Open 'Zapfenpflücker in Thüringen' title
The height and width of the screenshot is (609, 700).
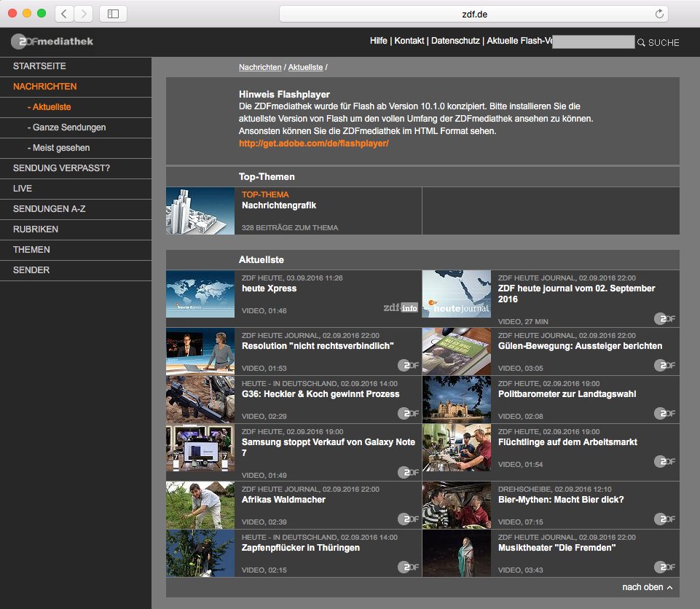[x=300, y=548]
